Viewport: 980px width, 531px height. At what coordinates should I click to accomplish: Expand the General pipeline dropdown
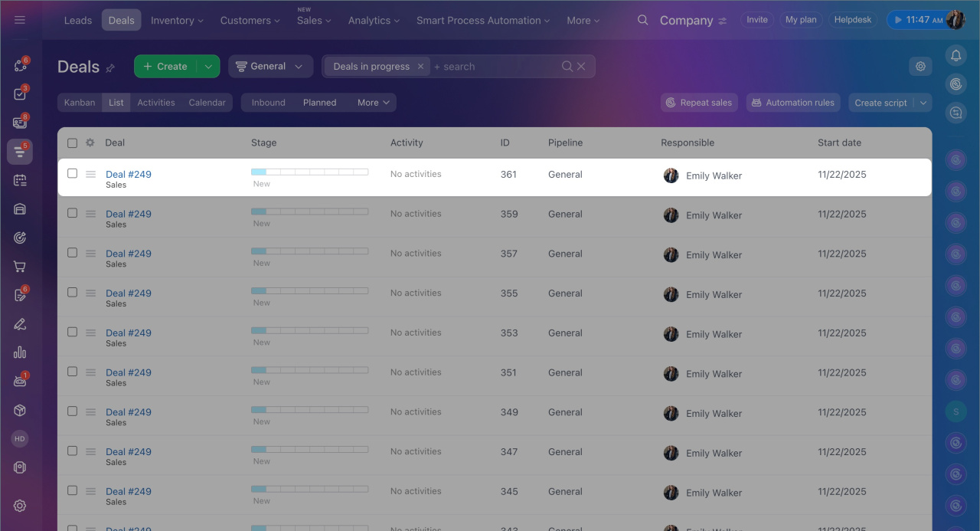(270, 67)
